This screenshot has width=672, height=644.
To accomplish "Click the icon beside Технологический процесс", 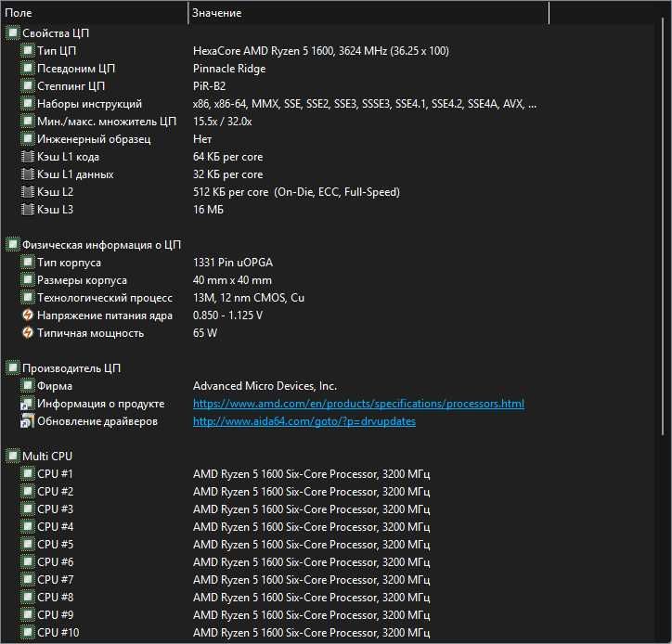I will [27, 297].
